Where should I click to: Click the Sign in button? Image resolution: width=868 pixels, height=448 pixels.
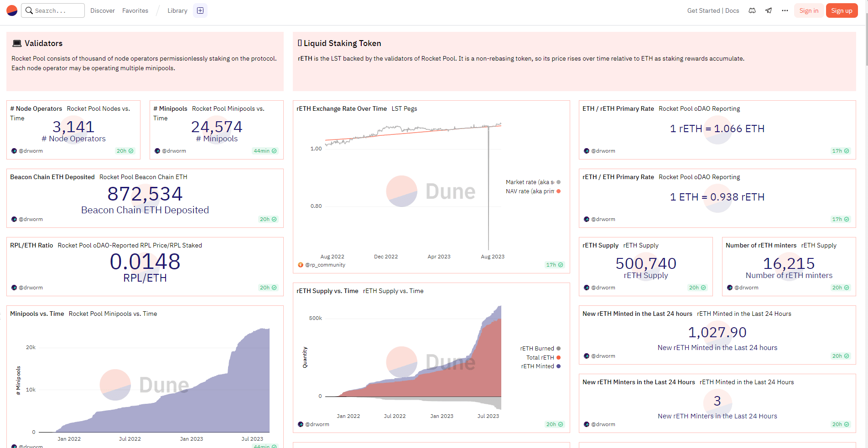click(809, 10)
